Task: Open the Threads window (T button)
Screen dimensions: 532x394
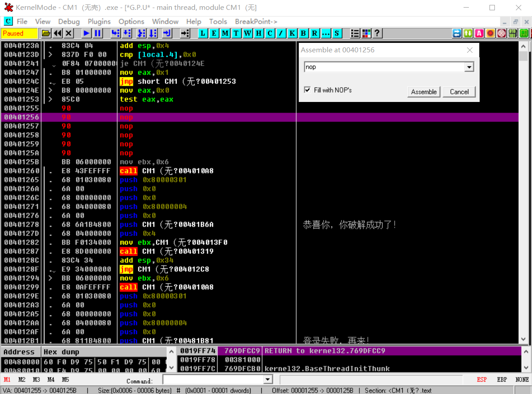Action: tap(236, 33)
